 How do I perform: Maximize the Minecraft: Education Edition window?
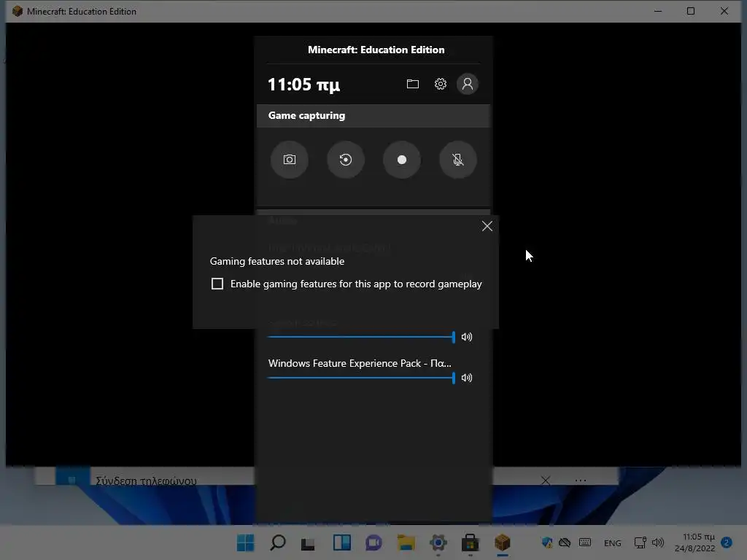point(691,11)
